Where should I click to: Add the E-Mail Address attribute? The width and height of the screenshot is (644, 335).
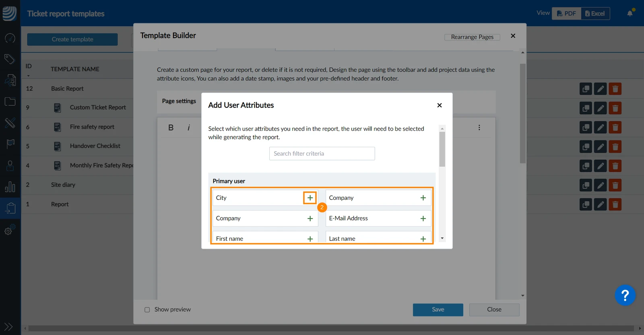coord(423,218)
